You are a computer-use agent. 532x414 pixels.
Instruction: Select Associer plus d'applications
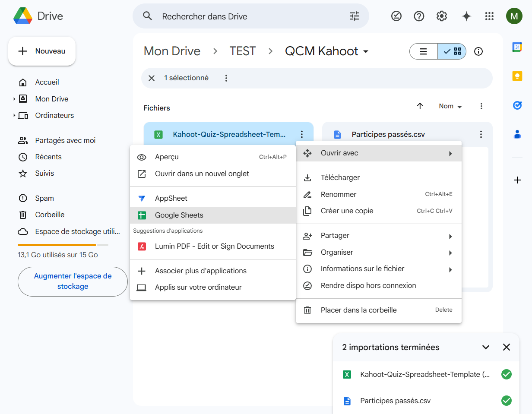pos(213,271)
